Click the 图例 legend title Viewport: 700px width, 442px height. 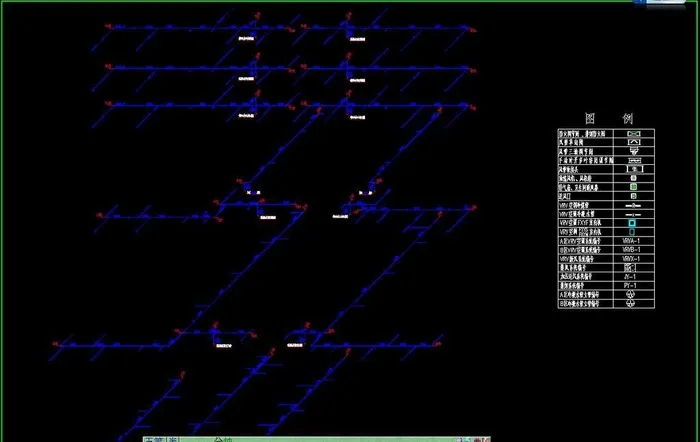tap(606, 116)
